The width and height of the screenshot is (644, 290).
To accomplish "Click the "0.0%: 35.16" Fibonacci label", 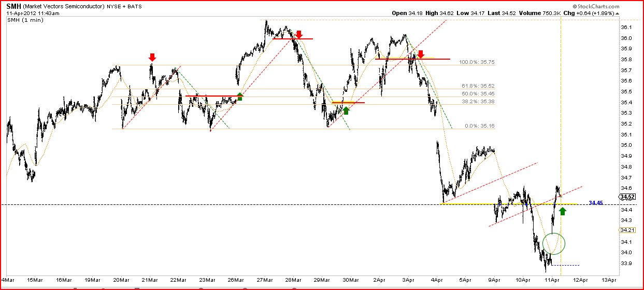I will [479, 126].
